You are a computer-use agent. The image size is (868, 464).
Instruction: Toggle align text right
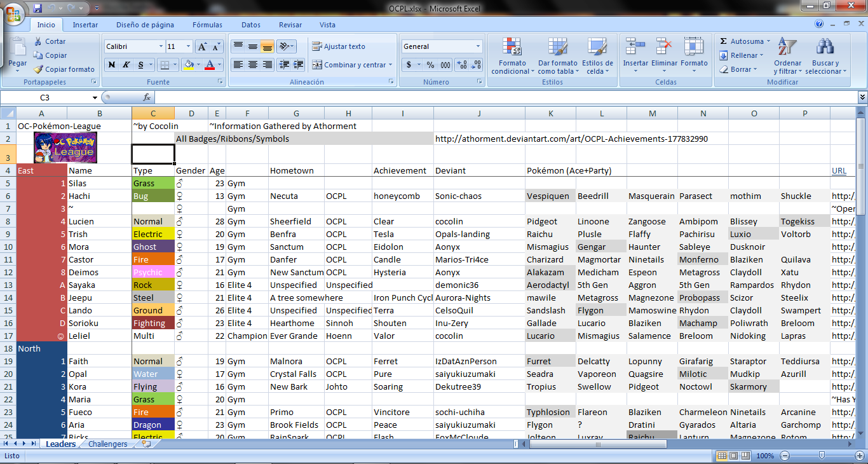[x=268, y=65]
